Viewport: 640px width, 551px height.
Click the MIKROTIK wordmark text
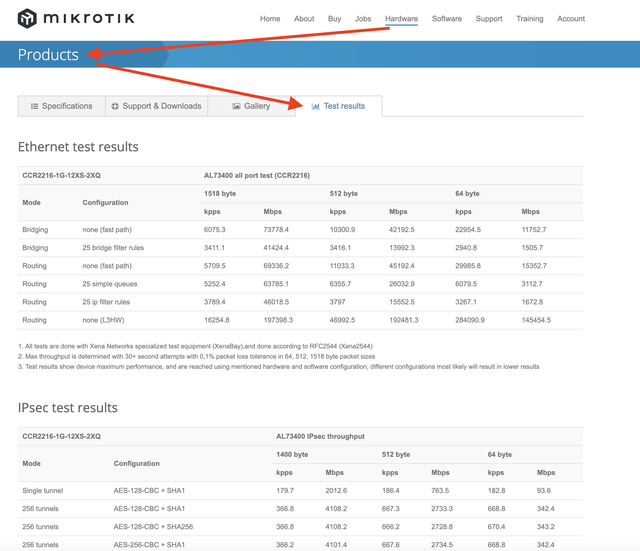(89, 18)
